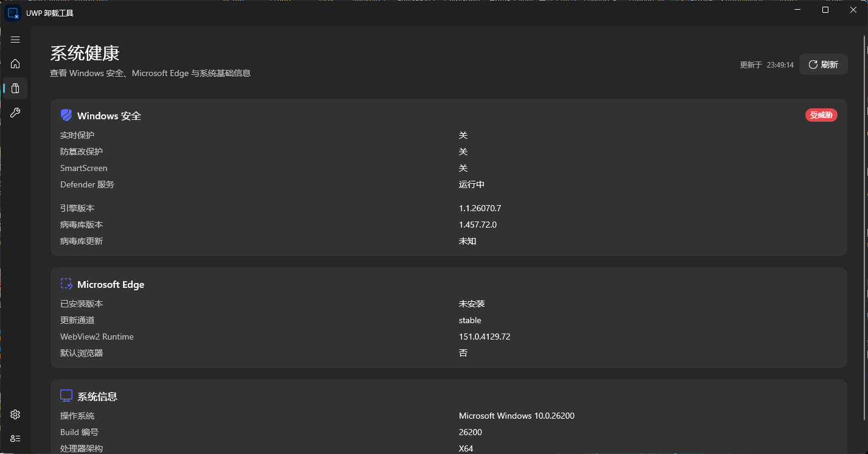
Task: Click the definition version 1.457.72.0
Action: tap(478, 225)
